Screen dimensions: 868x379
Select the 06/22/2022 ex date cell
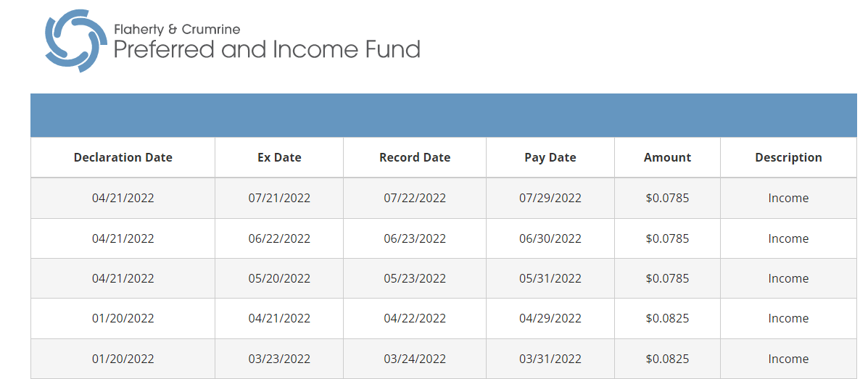point(279,238)
